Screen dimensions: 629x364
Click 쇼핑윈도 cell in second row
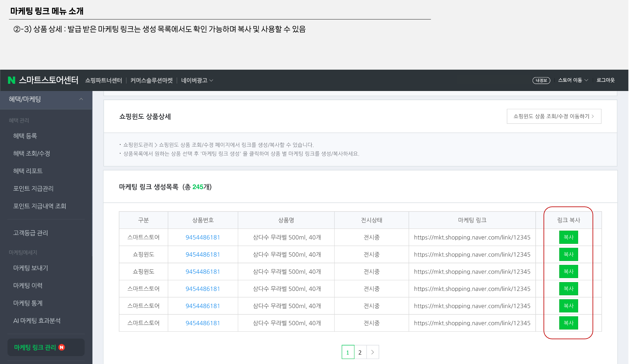tap(144, 254)
